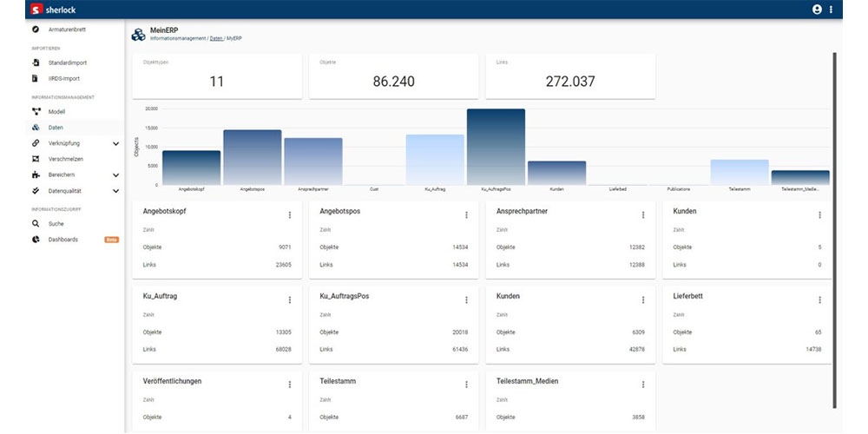Screen dimensions: 868x434
Task: Open the Lieferbett card options menu
Action: point(820,299)
